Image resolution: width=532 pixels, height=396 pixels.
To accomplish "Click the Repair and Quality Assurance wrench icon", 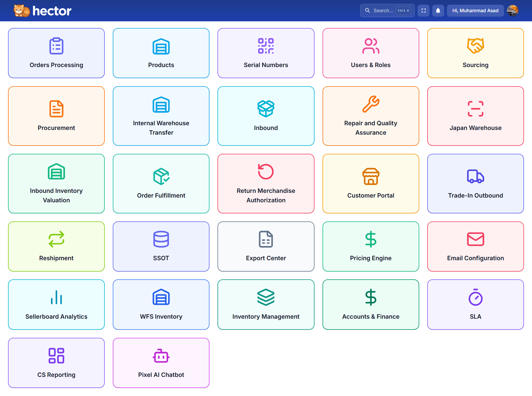I will coord(371,104).
